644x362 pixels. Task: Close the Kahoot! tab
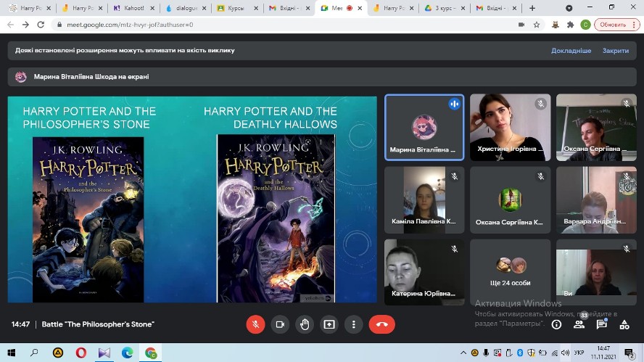pyautogui.click(x=152, y=8)
